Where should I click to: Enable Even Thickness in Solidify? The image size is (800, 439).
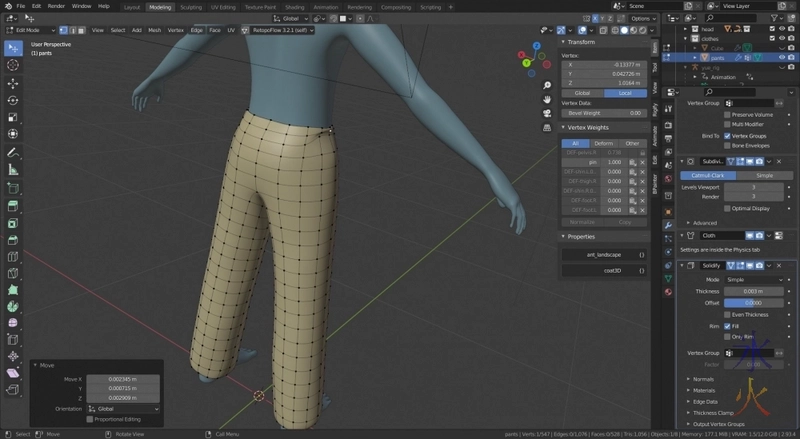728,314
